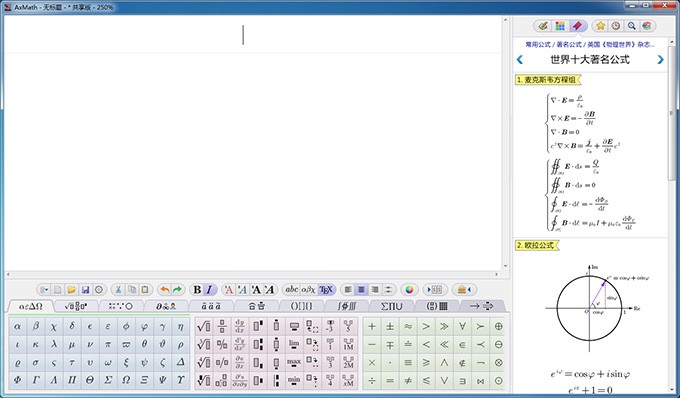Open the integrals ∫∮∭ tab
680x398 pixels.
[347, 306]
